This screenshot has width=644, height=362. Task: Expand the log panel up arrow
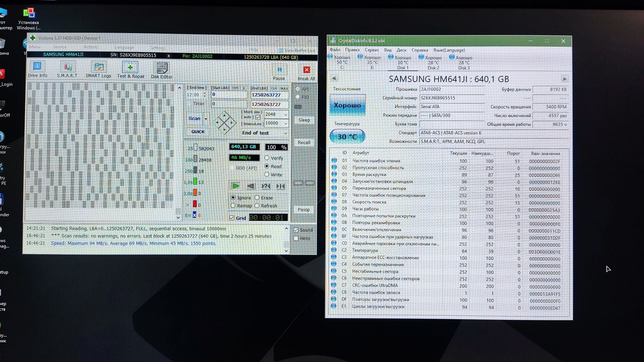(x=286, y=228)
